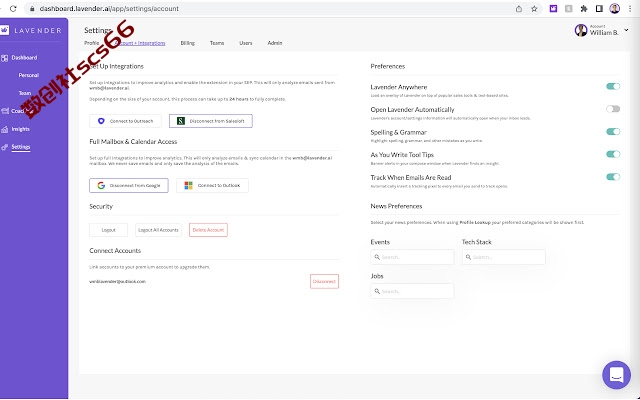Open the browser extensions puzzle icon

click(584, 9)
